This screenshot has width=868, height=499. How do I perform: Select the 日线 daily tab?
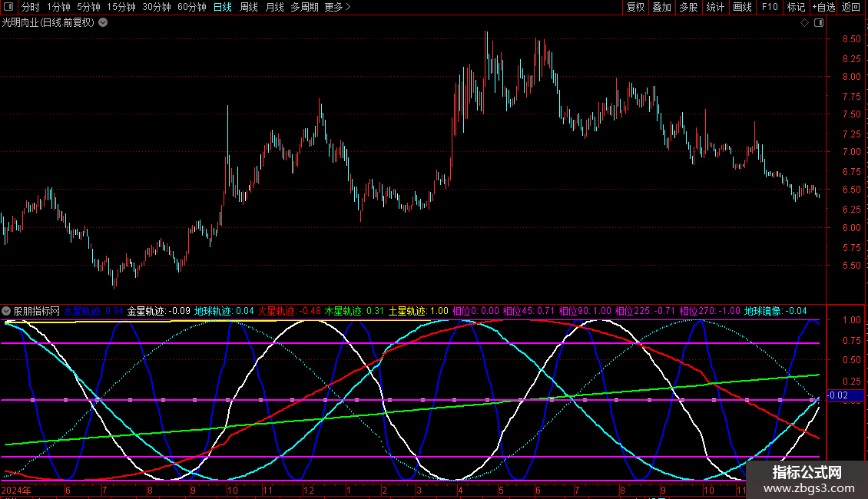[x=223, y=7]
